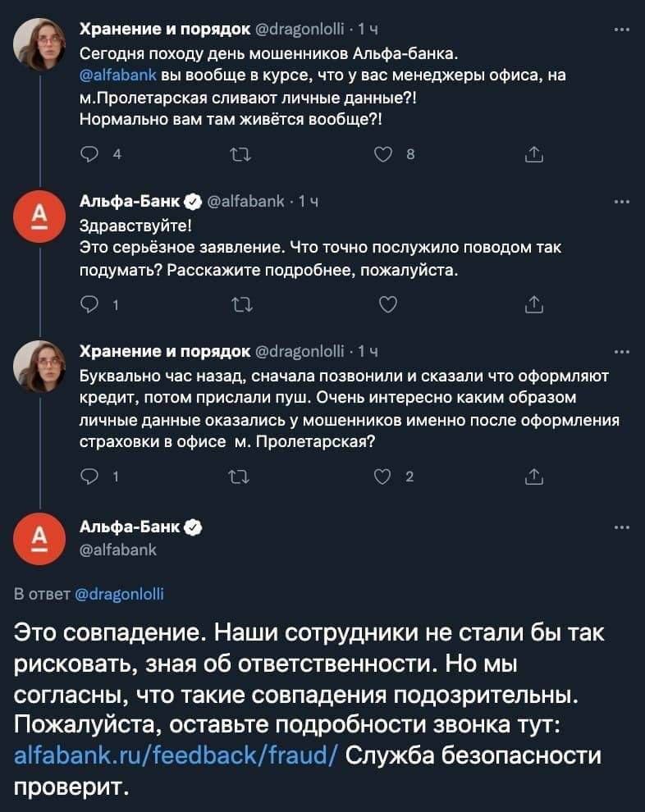Open the Альфа-Банк red avatar on the main tweet
Viewport: 645px width, 812px height.
tap(39, 538)
